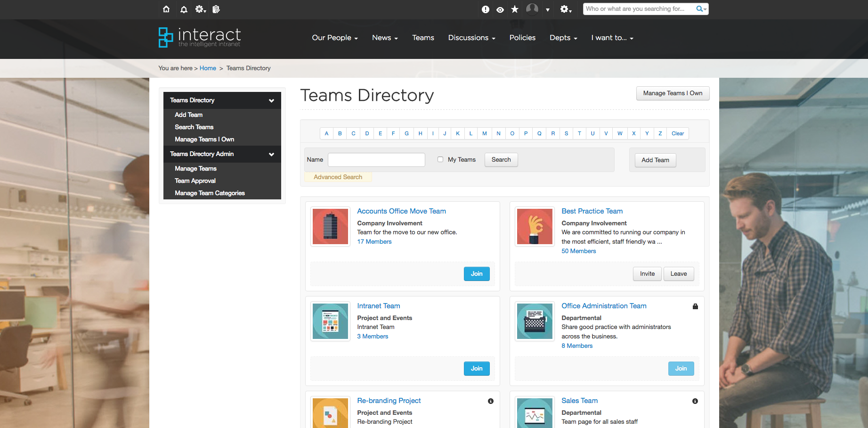
Task: Open the Intranet Team thumbnail
Action: click(330, 321)
